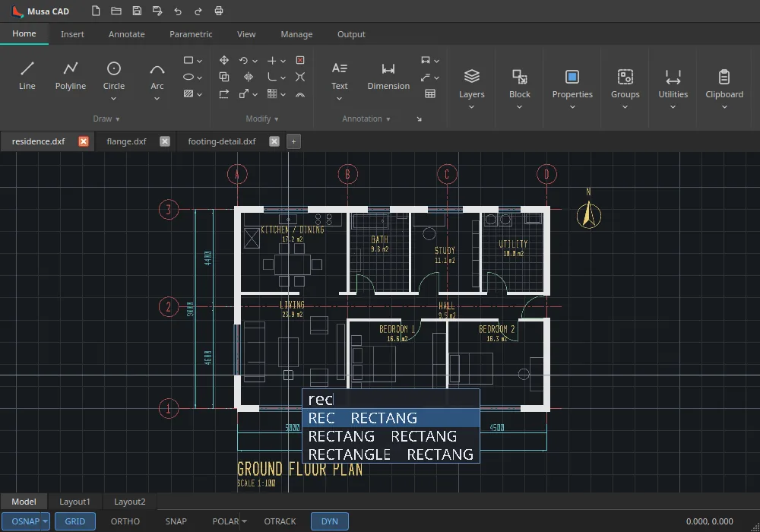Viewport: 760px width, 532px height.
Task: Open the OSNAP settings dropdown arrow
Action: click(x=45, y=521)
